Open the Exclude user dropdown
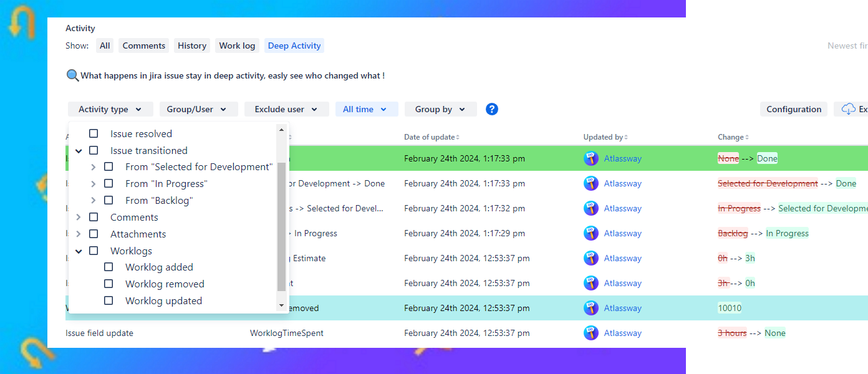Viewport: 868px width, 374px height. pyautogui.click(x=286, y=109)
